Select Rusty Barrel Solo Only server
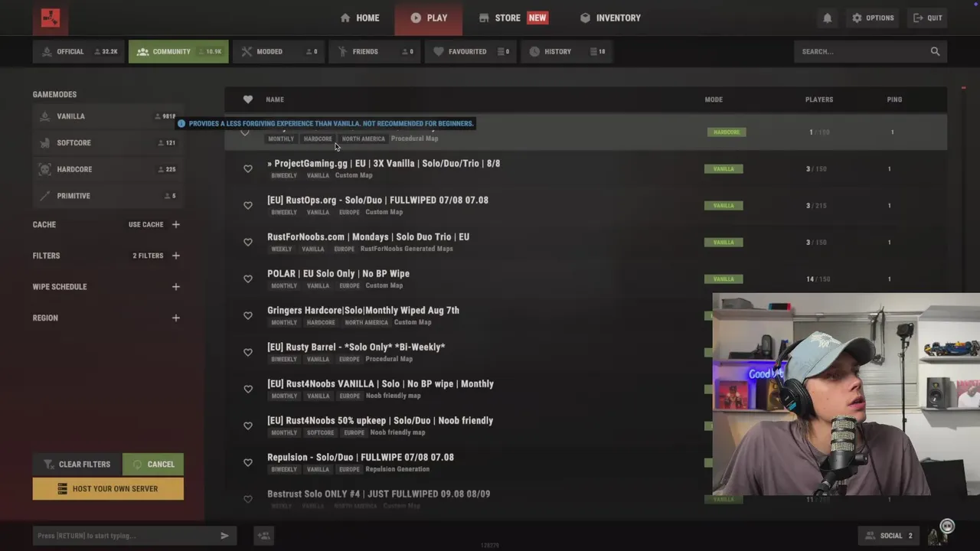Viewport: 980px width, 551px height. click(x=469, y=353)
